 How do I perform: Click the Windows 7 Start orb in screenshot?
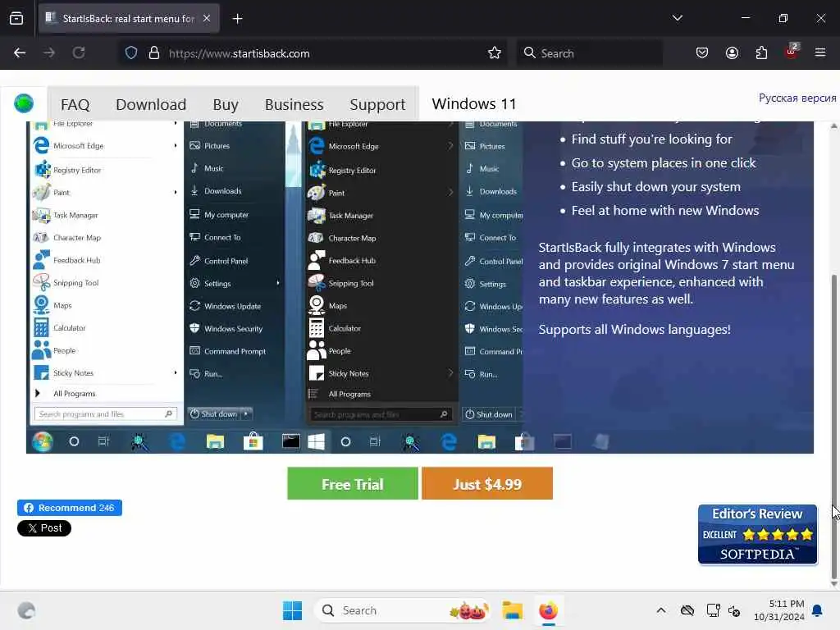click(43, 441)
